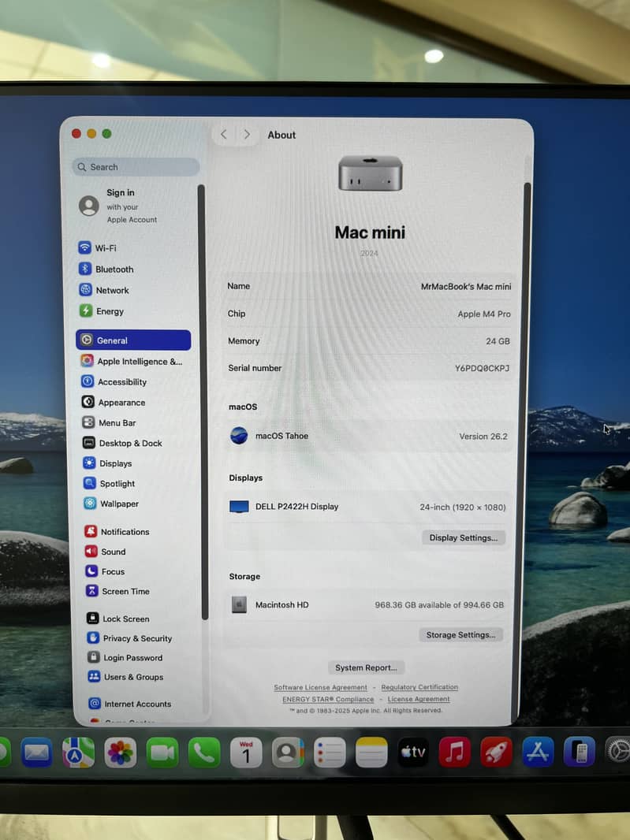Open Privacy & Security settings
The width and height of the screenshot is (630, 840).
[130, 638]
